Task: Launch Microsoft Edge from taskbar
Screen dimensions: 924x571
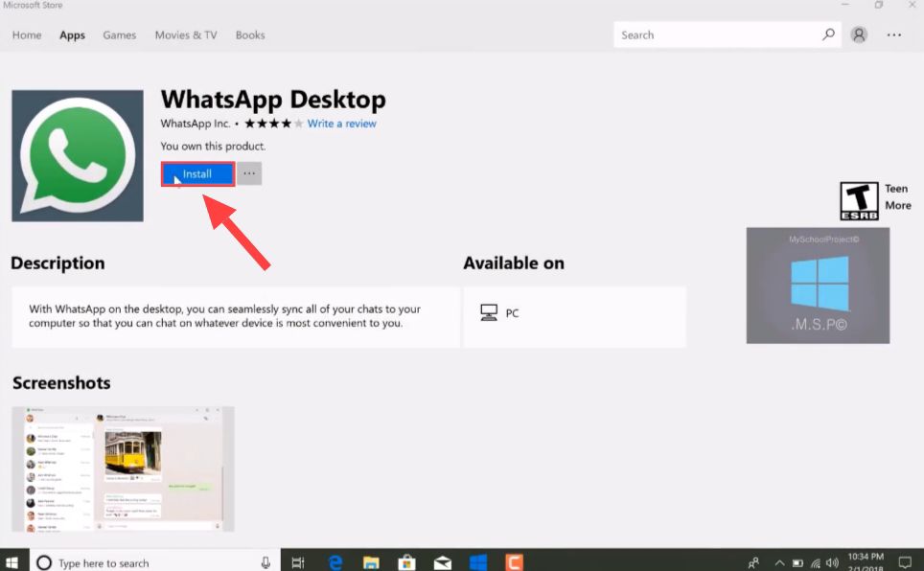Action: coord(335,562)
